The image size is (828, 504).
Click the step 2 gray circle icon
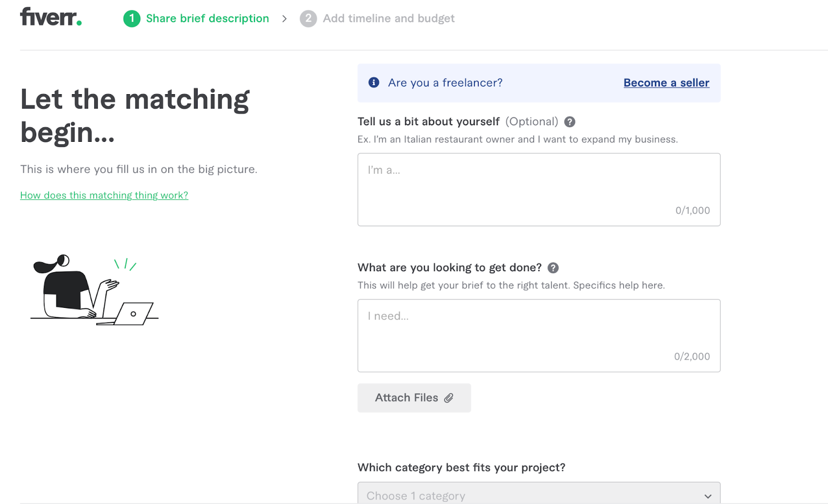coord(308,19)
